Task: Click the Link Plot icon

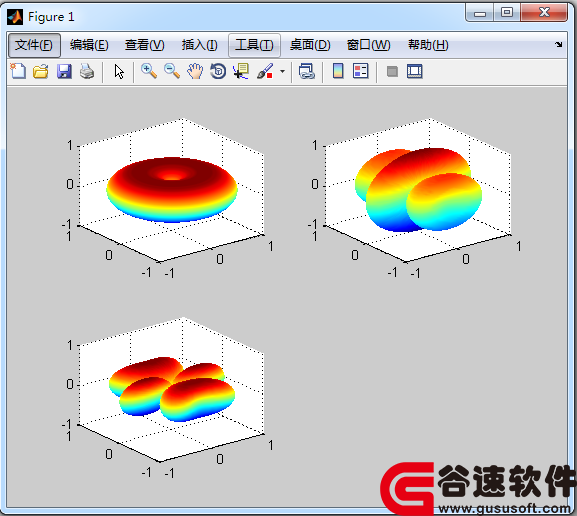Action: click(x=307, y=71)
